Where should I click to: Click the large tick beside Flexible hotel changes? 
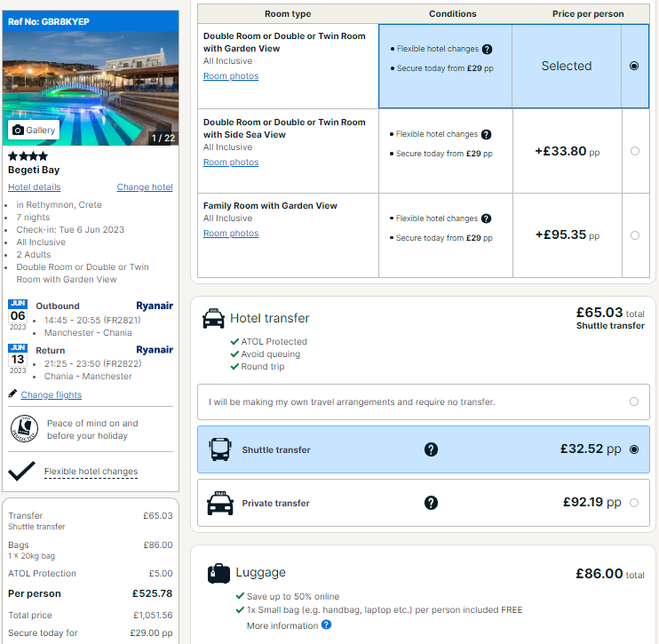(x=21, y=471)
